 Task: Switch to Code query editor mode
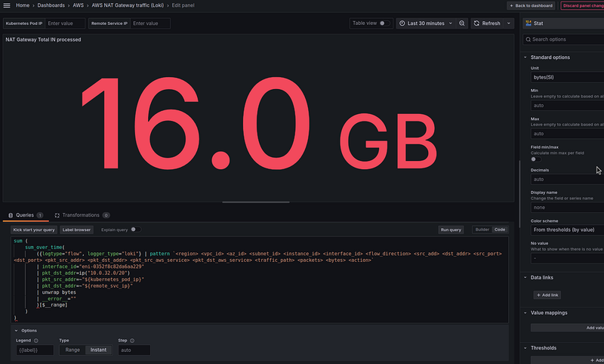pos(500,230)
